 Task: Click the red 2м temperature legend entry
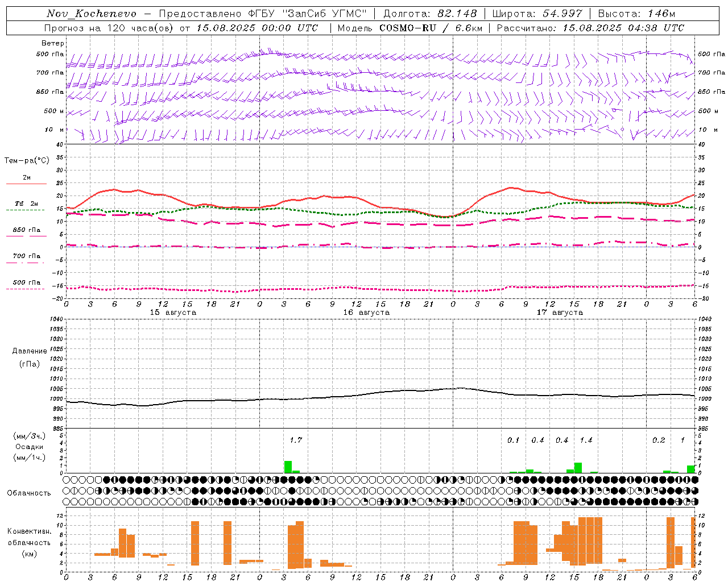27,178
